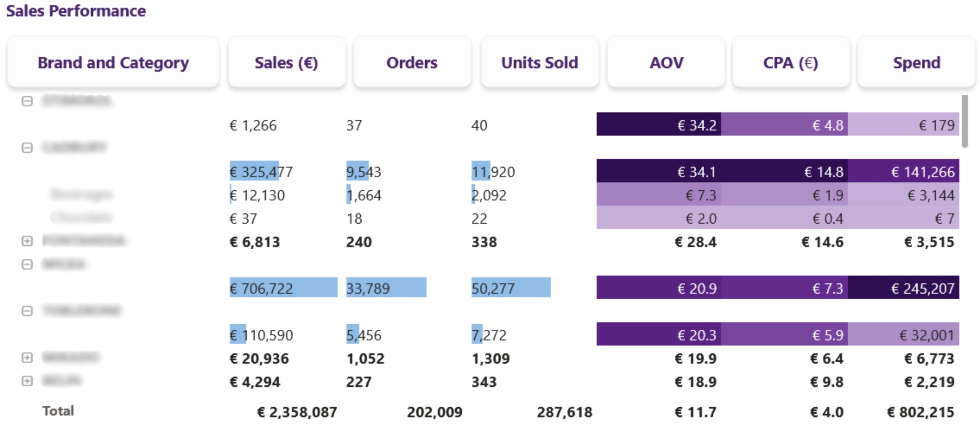The image size is (980, 425).
Task: Click the € 245,207 spend cell
Action: tap(903, 287)
